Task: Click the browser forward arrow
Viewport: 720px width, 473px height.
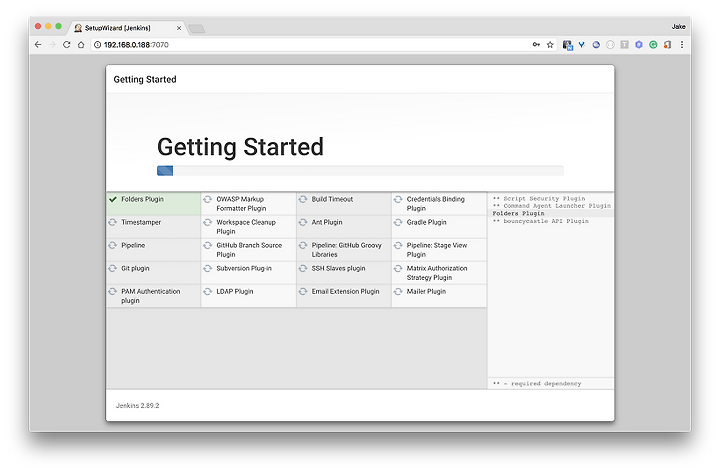Action: (52, 45)
